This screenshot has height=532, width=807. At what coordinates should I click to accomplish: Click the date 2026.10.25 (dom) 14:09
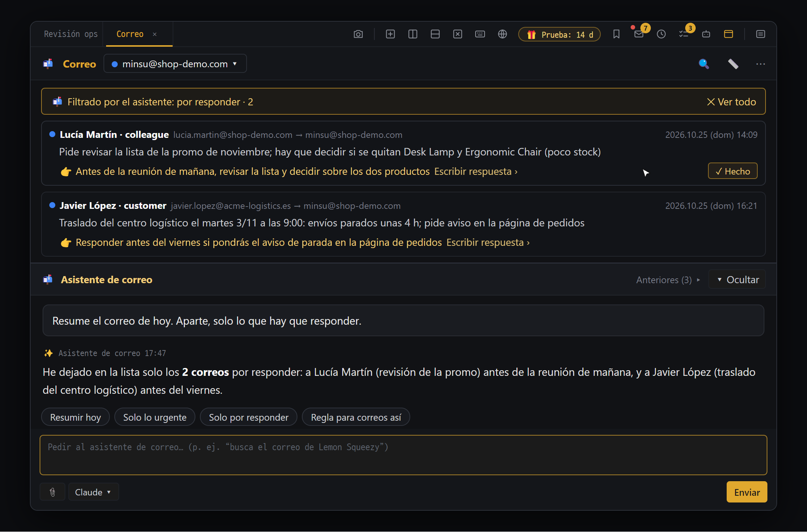[x=711, y=135]
